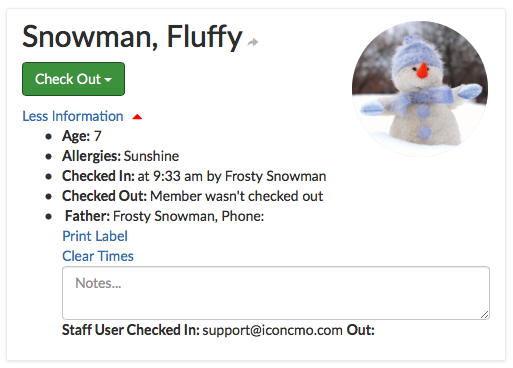Click the bullet point beside Age
Screen dimensions: 513x368
pyautogui.click(x=49, y=136)
